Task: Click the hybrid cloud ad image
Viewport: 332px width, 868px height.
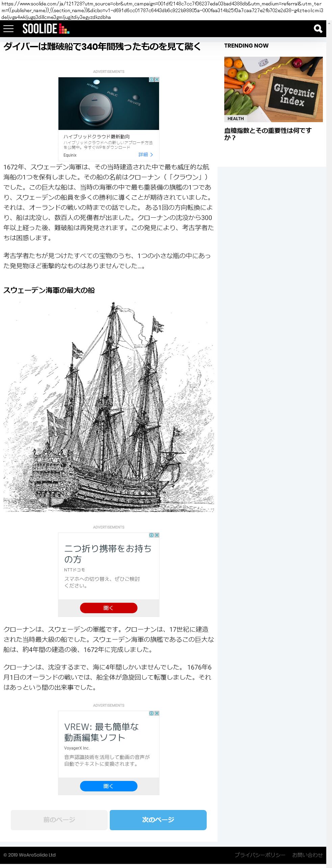Action: click(109, 104)
